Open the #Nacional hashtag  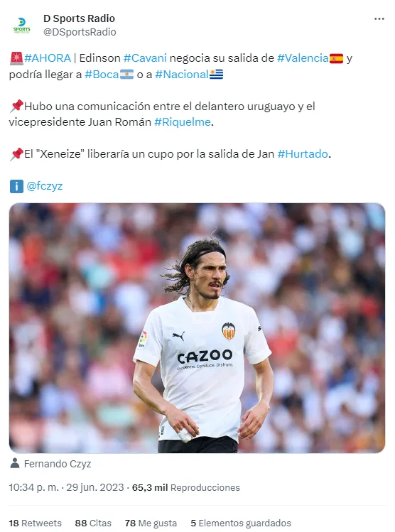click(x=182, y=75)
